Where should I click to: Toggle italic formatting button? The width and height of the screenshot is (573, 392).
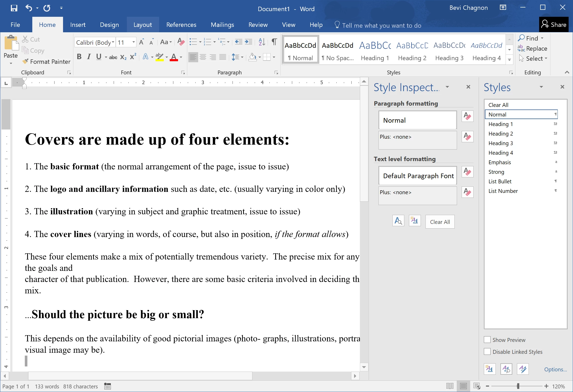[89, 57]
